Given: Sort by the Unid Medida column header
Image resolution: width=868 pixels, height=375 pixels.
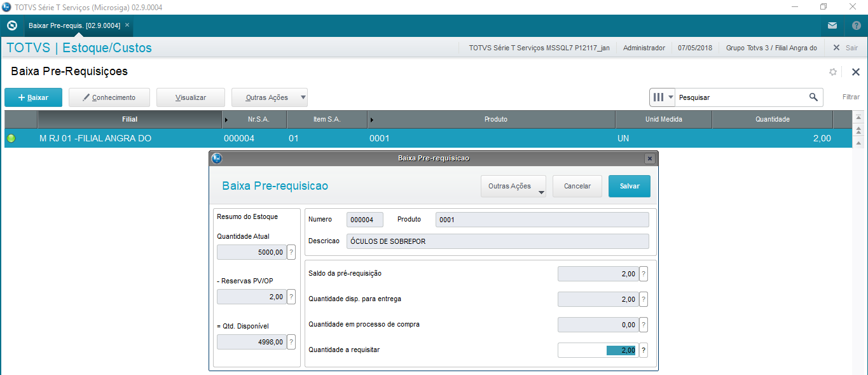Looking at the screenshot, I should coord(663,119).
